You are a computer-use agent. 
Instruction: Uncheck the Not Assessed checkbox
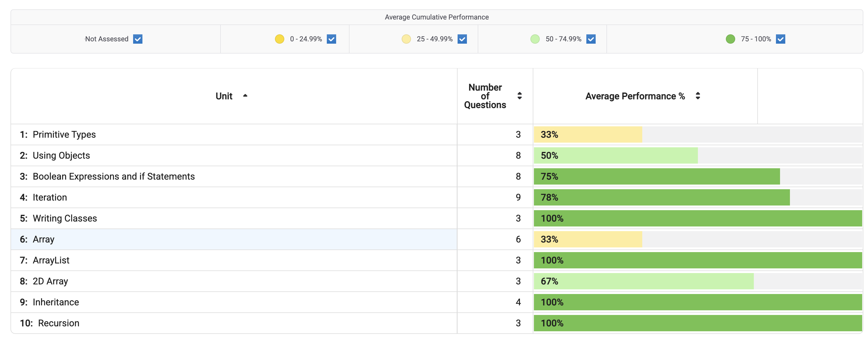coord(137,39)
